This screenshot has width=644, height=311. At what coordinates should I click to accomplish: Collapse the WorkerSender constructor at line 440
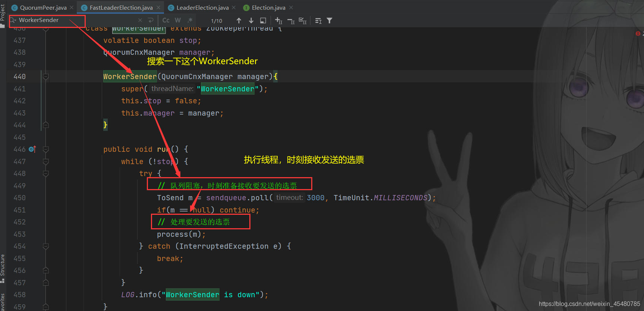click(46, 76)
